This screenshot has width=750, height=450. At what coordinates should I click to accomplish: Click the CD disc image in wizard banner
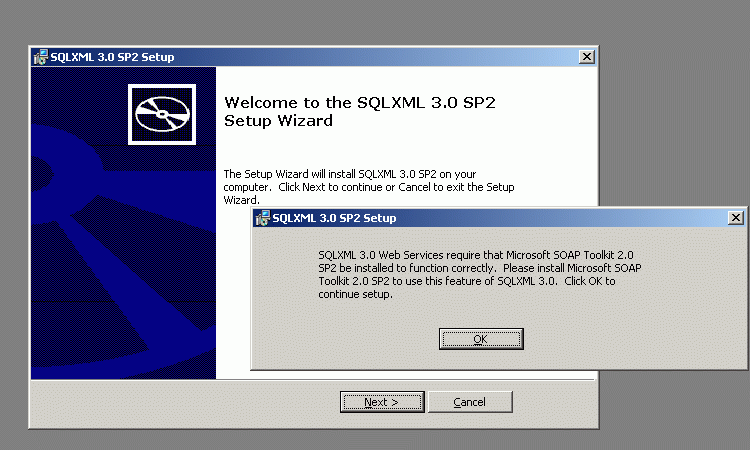[162, 114]
